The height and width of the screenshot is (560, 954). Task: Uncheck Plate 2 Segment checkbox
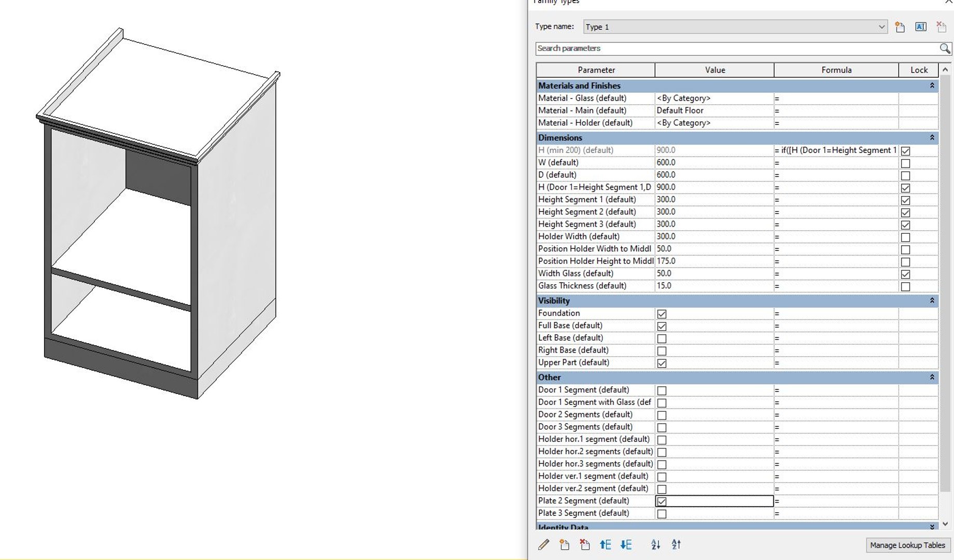(662, 501)
